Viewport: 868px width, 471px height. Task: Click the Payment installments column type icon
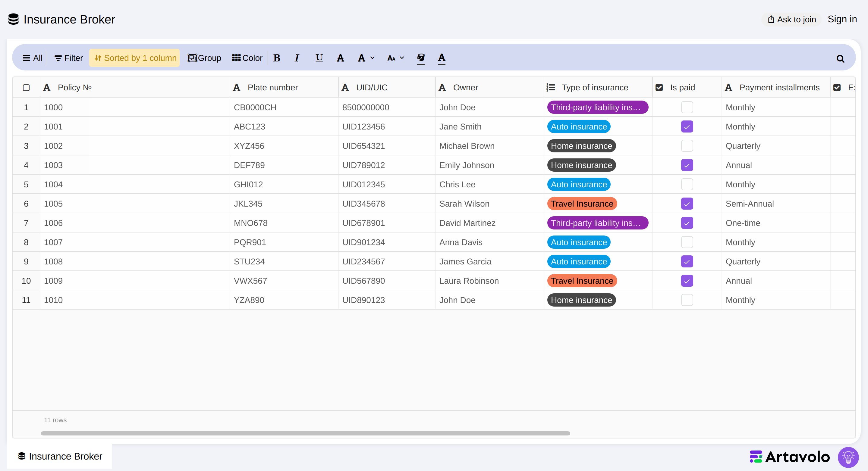(728, 88)
